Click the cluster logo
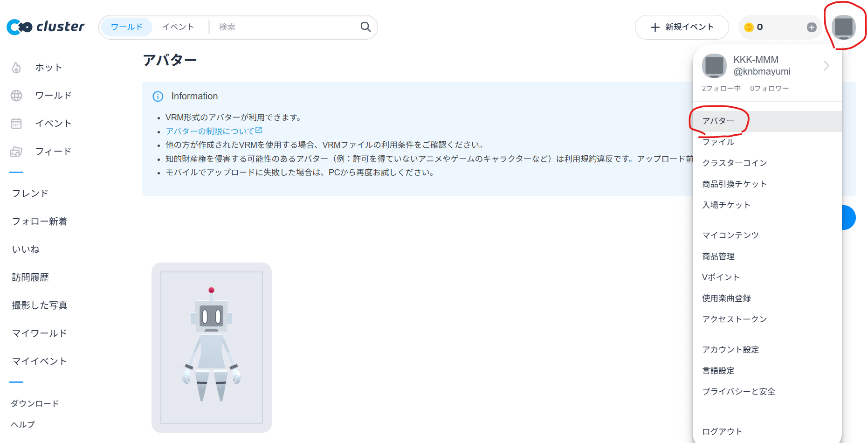 pyautogui.click(x=46, y=27)
